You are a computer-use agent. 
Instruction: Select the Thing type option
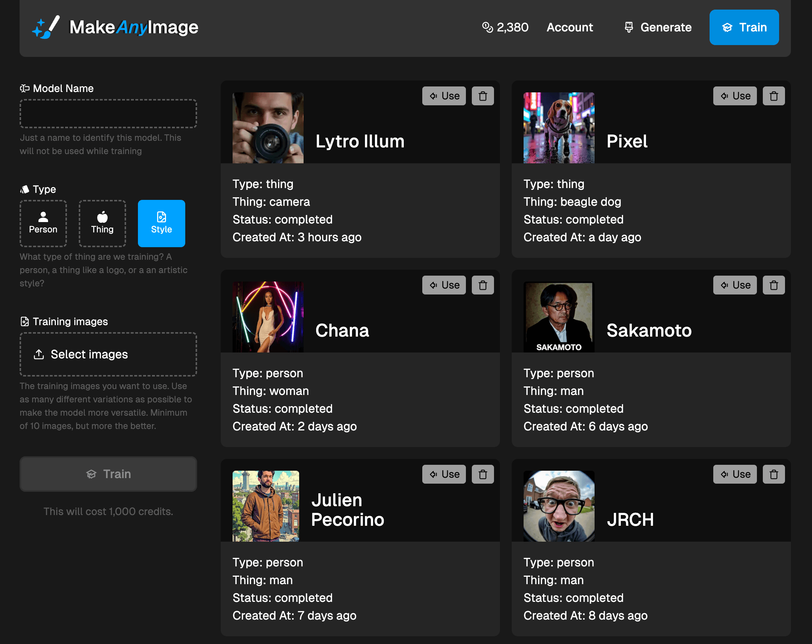[102, 224]
